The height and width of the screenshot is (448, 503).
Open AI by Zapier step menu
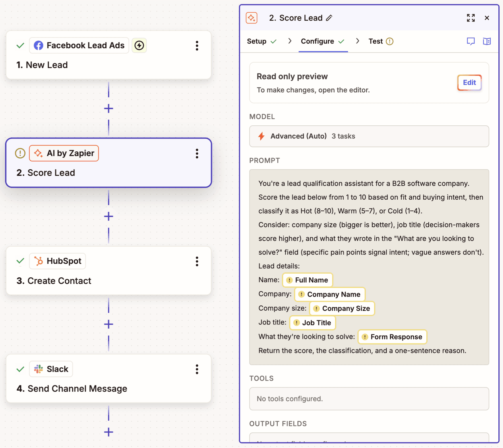pos(197,153)
